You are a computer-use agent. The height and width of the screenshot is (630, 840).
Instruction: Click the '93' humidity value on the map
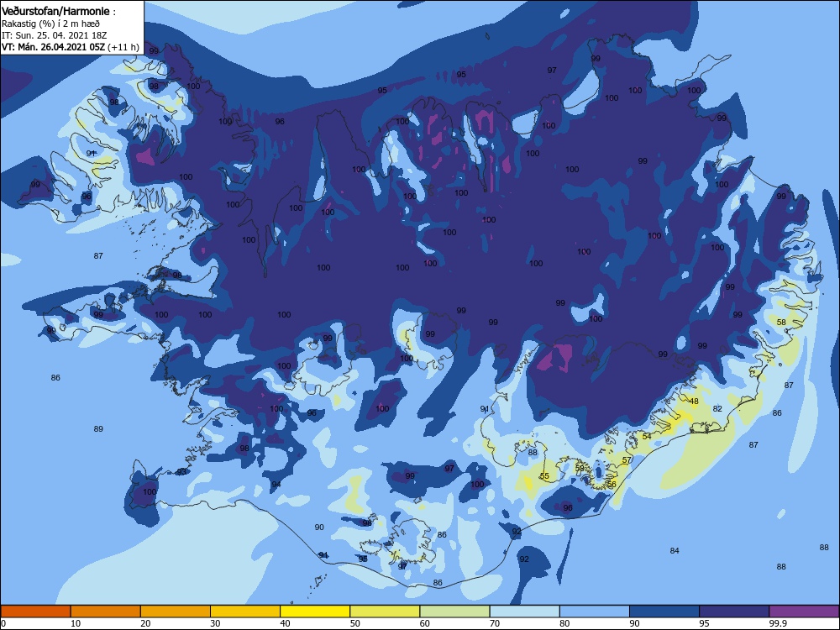pos(182,472)
